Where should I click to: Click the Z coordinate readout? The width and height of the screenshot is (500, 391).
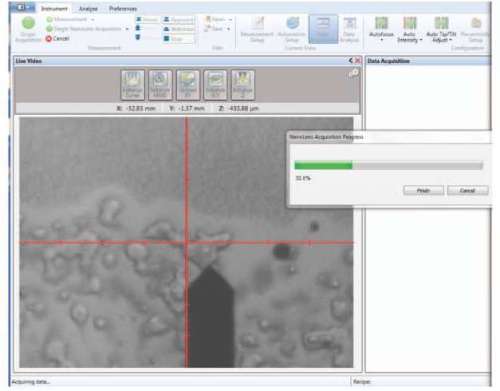click(238, 108)
